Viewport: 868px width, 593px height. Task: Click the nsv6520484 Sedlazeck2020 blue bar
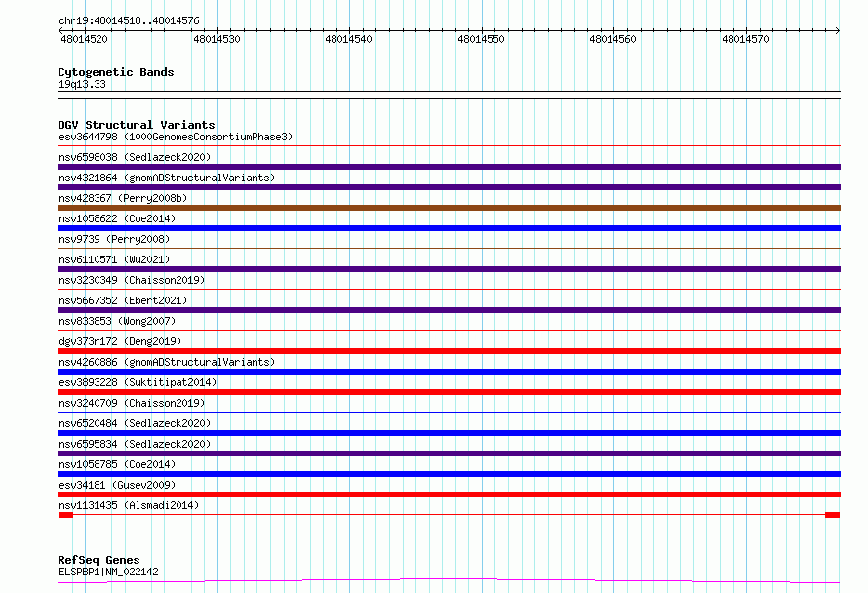449,433
